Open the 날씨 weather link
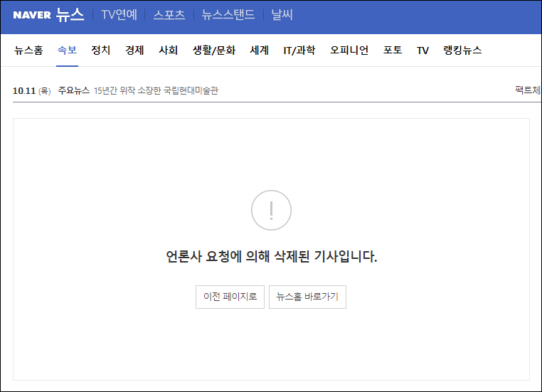The image size is (542, 392). click(282, 15)
